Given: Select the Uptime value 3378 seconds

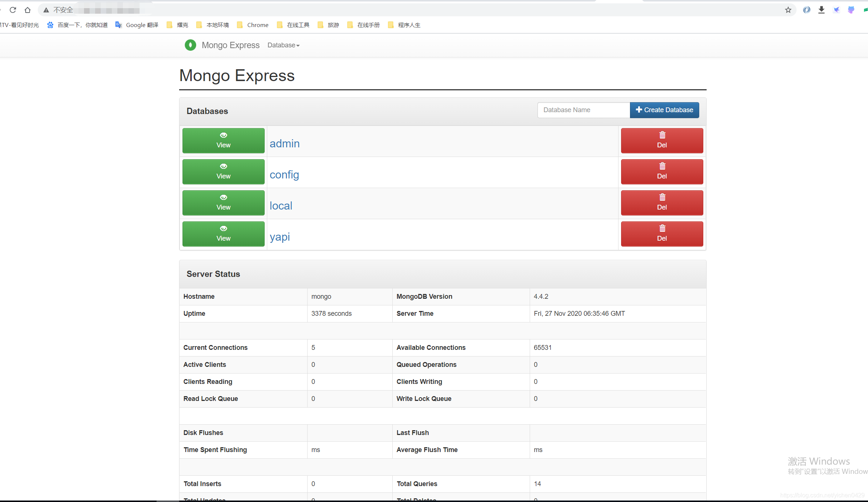Looking at the screenshot, I should pyautogui.click(x=331, y=314).
